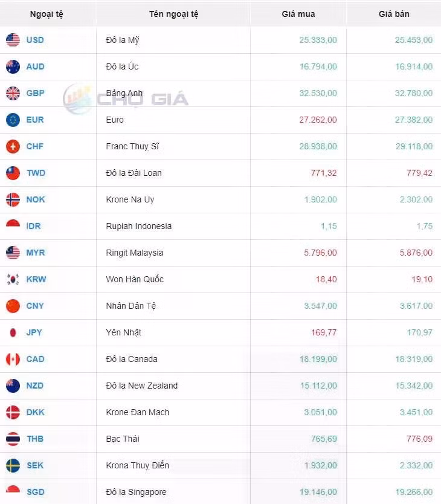Click the Swiss flag icon
Image resolution: width=441 pixels, height=504 pixels.
click(x=13, y=146)
